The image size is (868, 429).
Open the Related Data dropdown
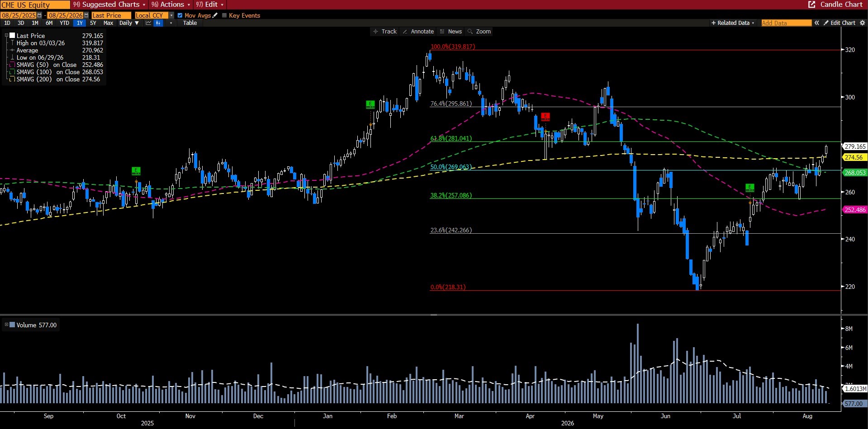pyautogui.click(x=733, y=23)
